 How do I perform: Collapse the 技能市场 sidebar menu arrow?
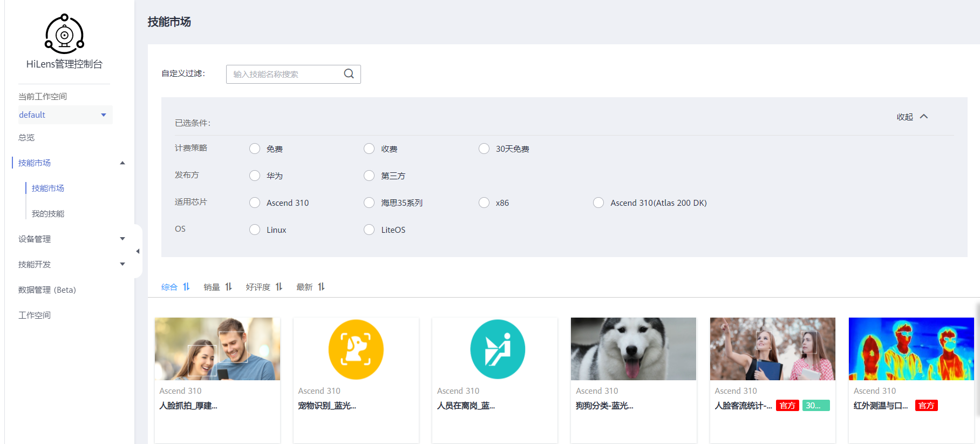tap(122, 163)
